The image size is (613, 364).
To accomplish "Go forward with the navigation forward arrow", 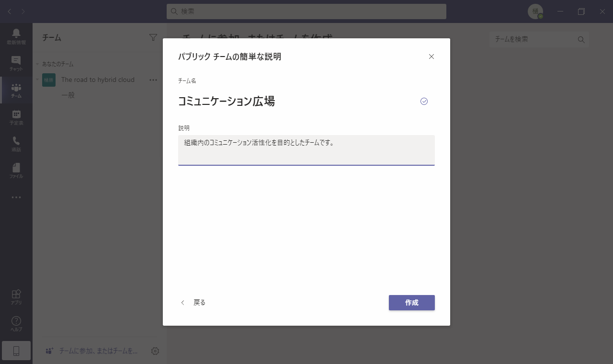I will click(23, 11).
